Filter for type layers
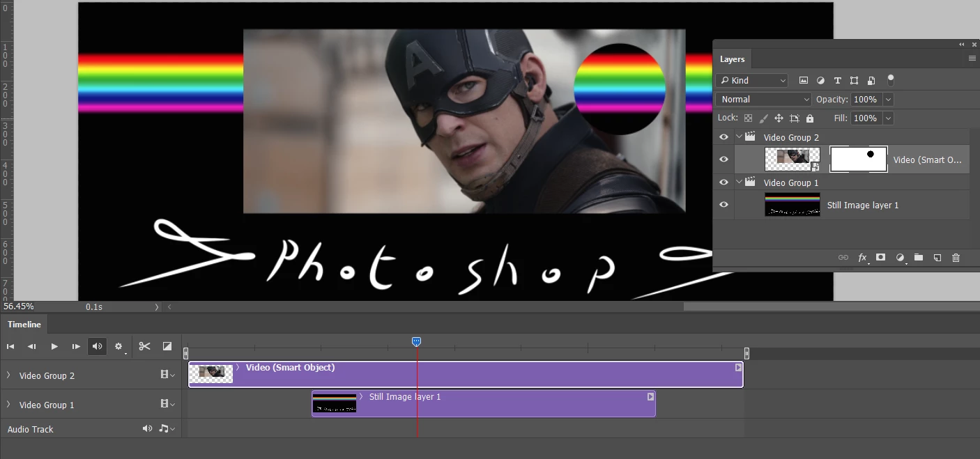The height and width of the screenshot is (459, 980). tap(837, 81)
